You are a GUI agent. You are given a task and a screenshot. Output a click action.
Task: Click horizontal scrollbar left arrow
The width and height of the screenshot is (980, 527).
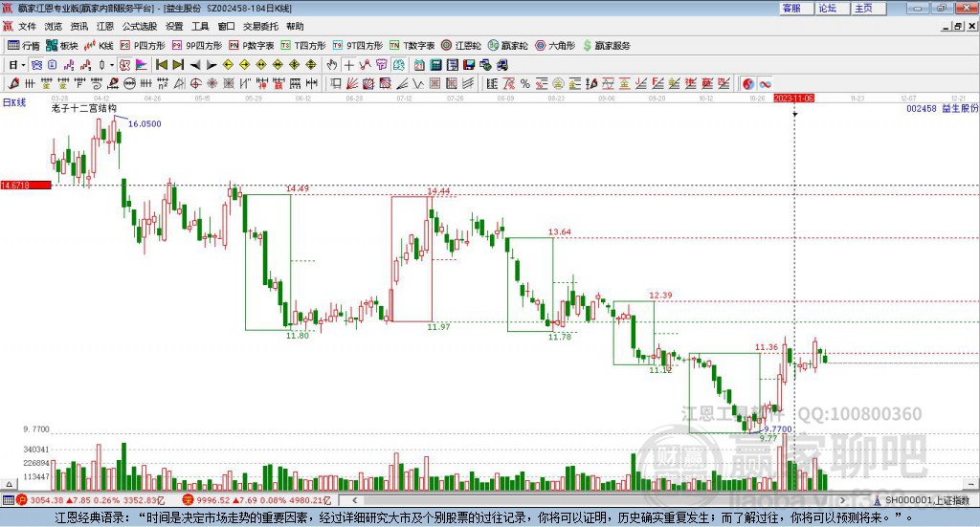tap(354, 500)
